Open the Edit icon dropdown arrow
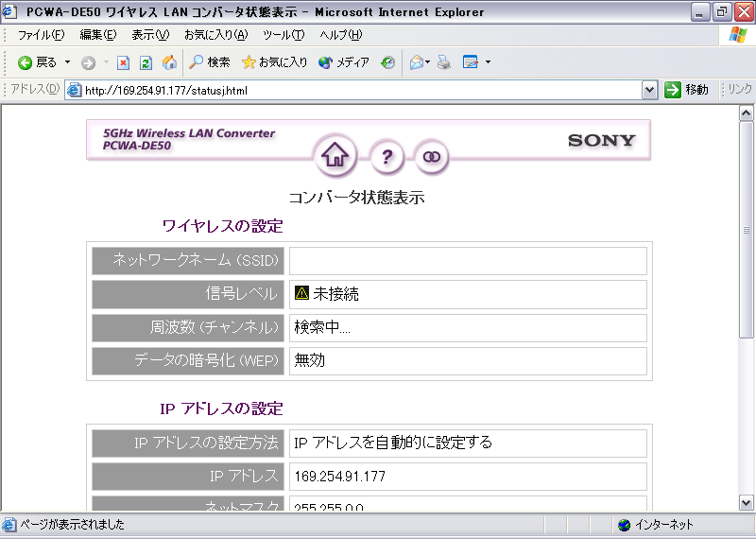The height and width of the screenshot is (539, 756). pyautogui.click(x=488, y=62)
